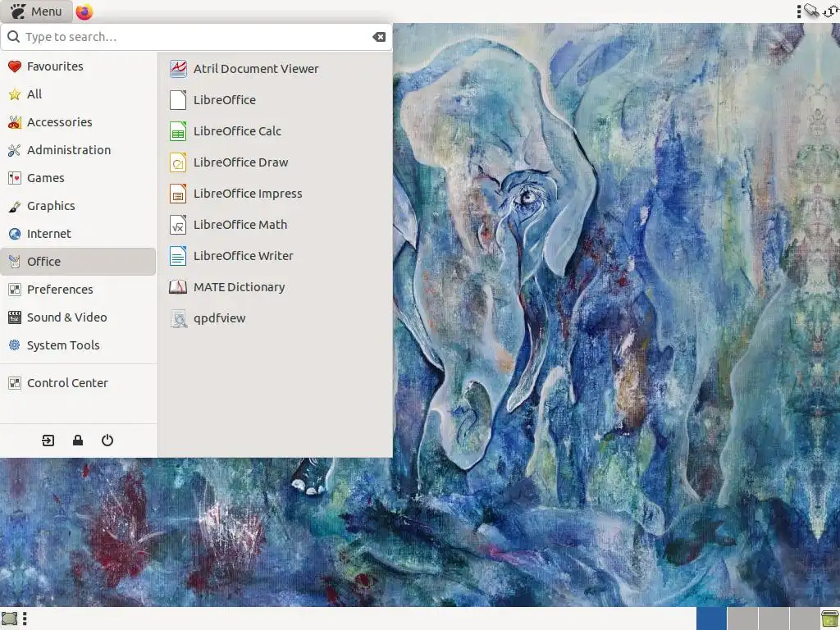Image resolution: width=840 pixels, height=630 pixels.
Task: Open the Administration category
Action: point(78,150)
